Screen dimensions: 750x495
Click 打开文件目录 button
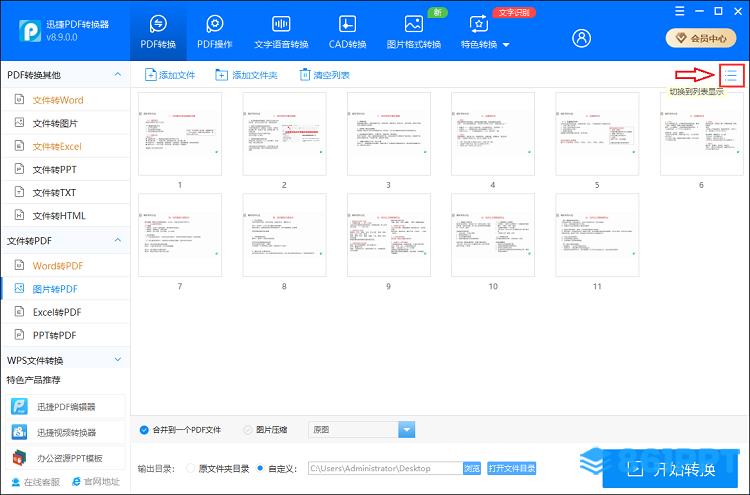coord(511,468)
